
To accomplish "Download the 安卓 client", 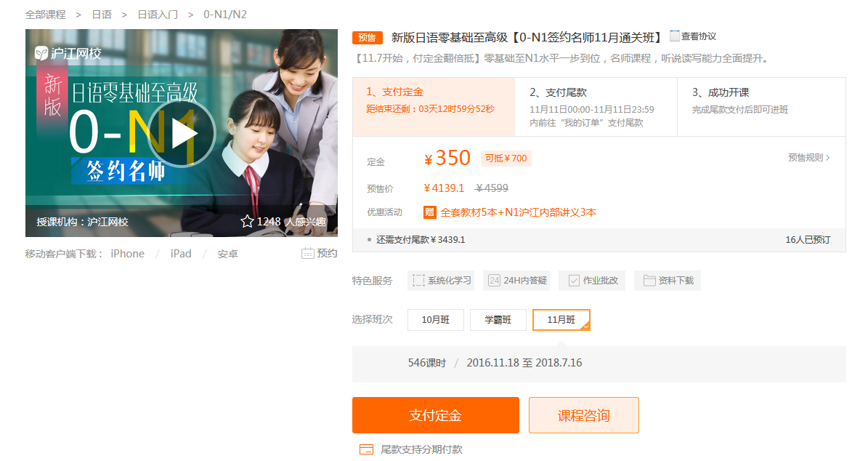I will pyautogui.click(x=227, y=254).
